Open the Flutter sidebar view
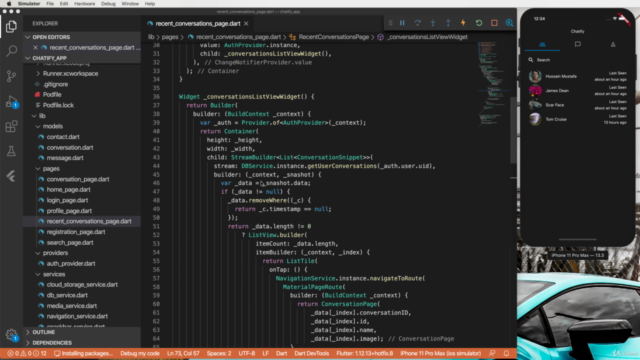Image resolution: width=640 pixels, height=360 pixels. point(11,176)
